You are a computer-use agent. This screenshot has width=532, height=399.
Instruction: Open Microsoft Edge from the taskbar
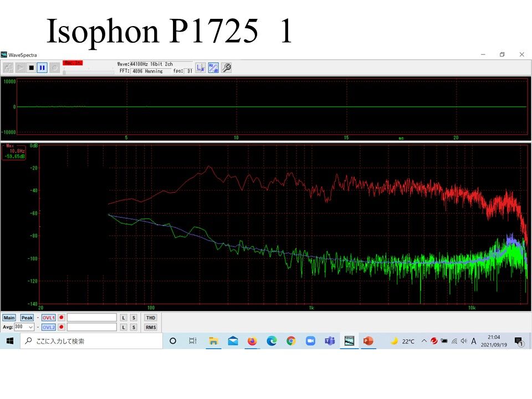272,341
